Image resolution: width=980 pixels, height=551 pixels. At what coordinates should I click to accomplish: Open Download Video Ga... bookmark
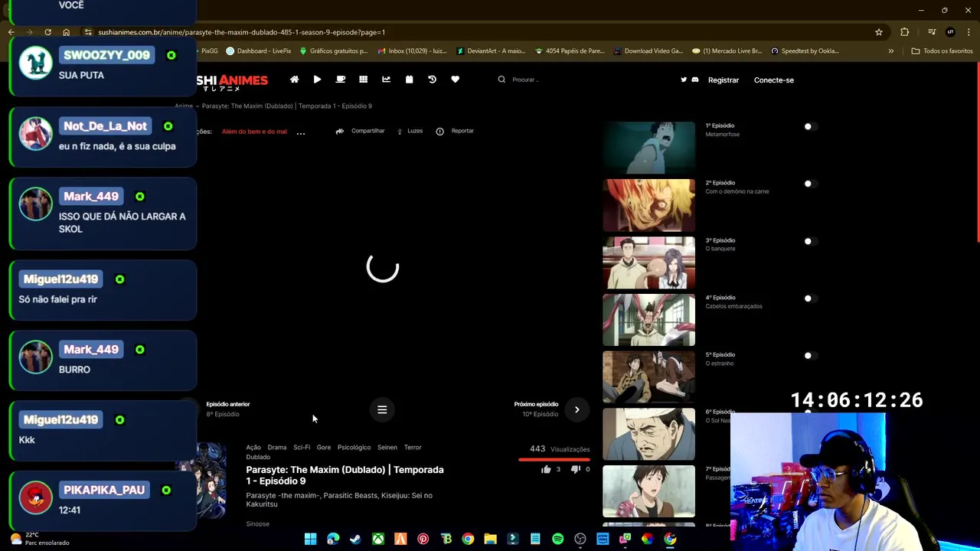pyautogui.click(x=648, y=51)
